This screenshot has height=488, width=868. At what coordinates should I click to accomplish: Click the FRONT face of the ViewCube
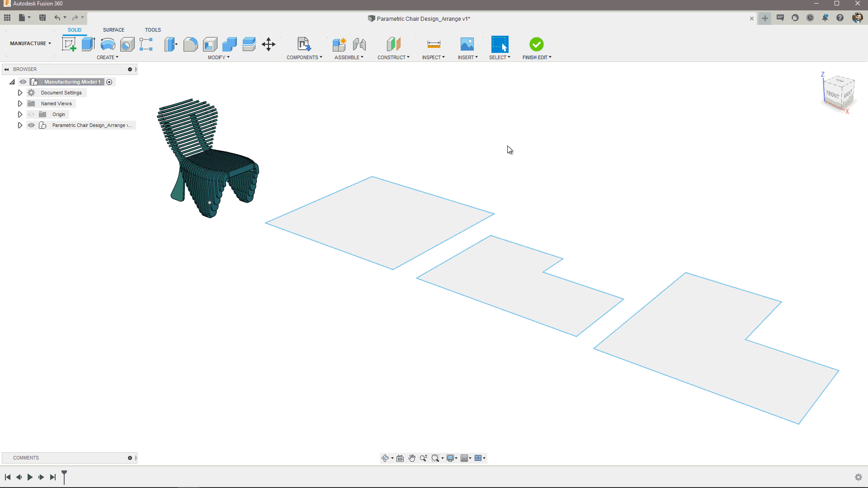[832, 94]
